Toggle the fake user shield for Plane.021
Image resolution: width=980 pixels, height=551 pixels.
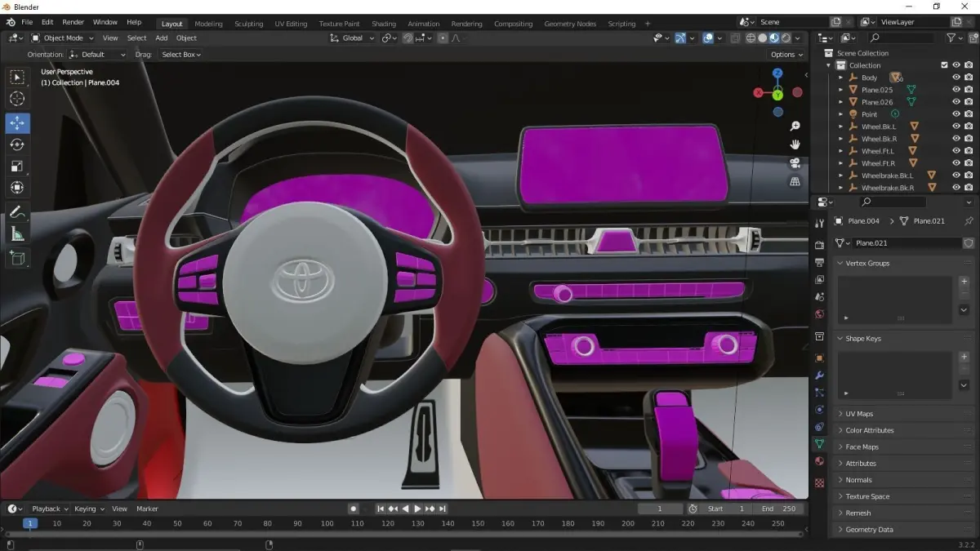(969, 243)
